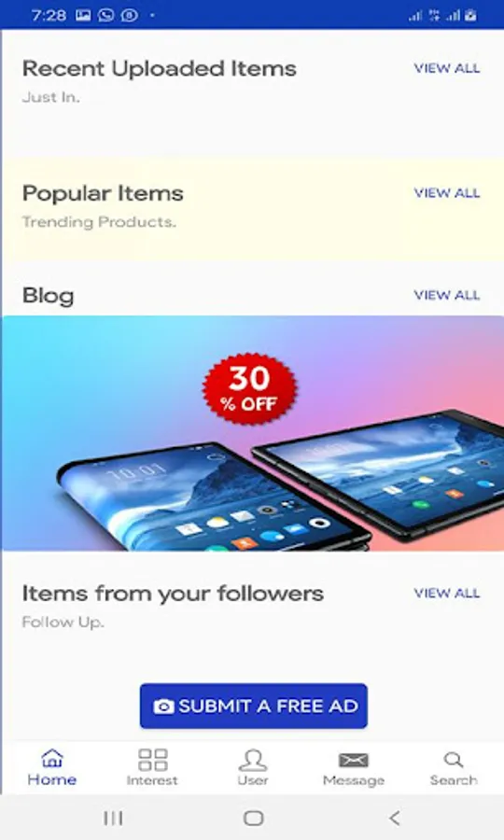Select the Popular Items heading

point(103,194)
